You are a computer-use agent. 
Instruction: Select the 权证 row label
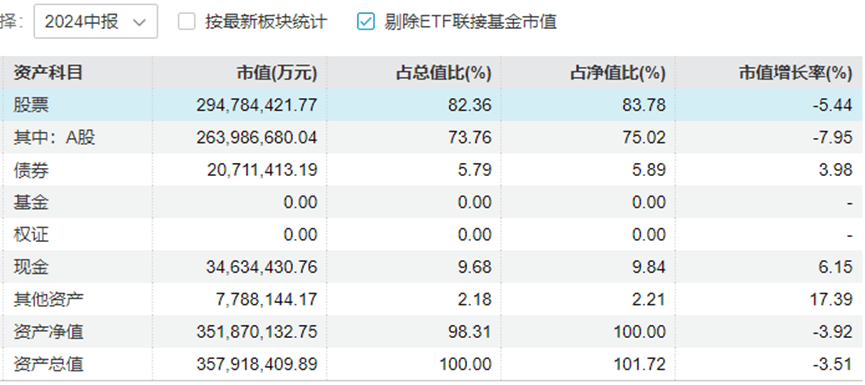click(x=31, y=235)
